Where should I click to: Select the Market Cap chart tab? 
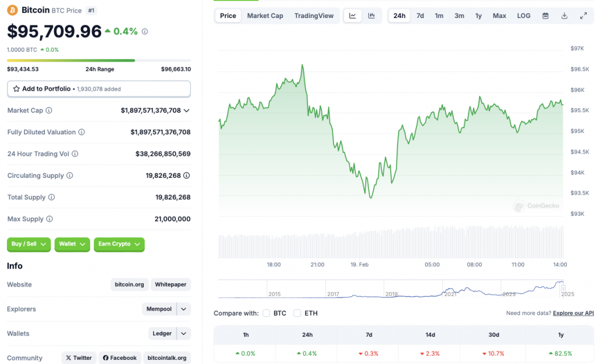(265, 16)
